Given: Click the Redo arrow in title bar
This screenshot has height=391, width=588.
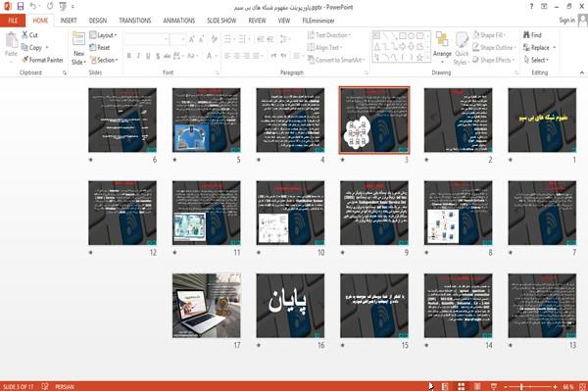Looking at the screenshot, I should (x=50, y=7).
